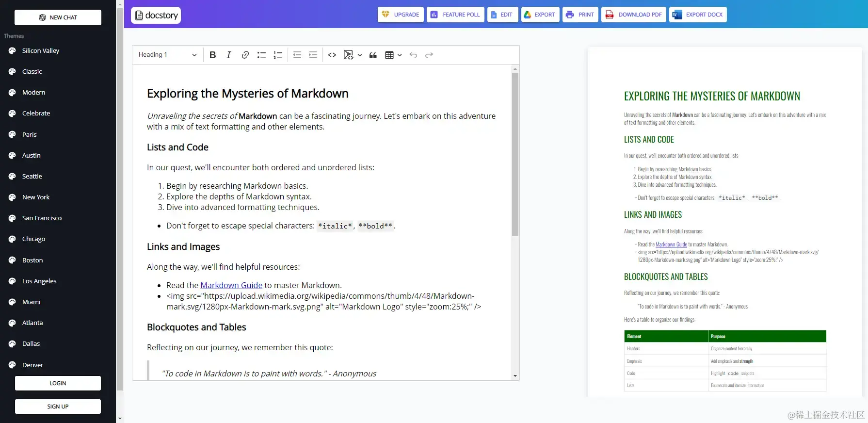The image size is (868, 423).
Task: Open Markdown Guide link in preview pane
Action: (671, 244)
